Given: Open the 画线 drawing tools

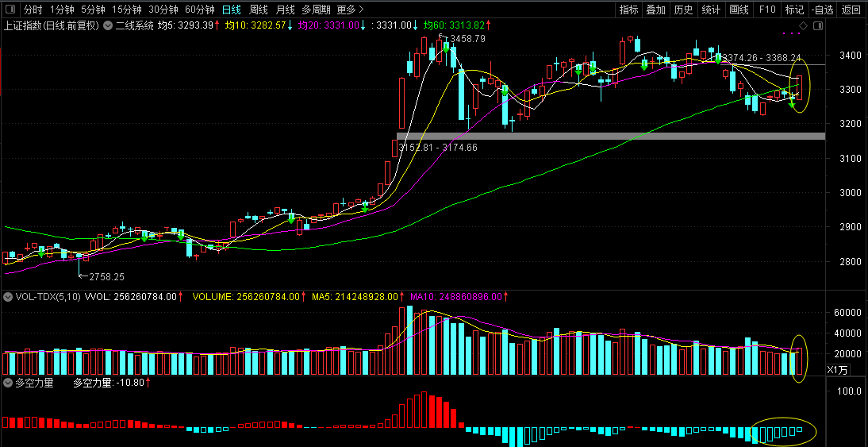Looking at the screenshot, I should [739, 10].
